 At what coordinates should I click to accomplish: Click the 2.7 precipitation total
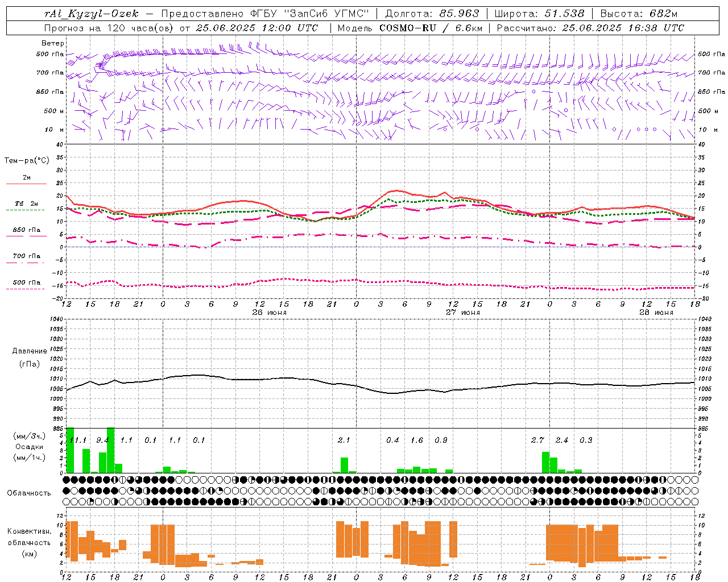537,440
